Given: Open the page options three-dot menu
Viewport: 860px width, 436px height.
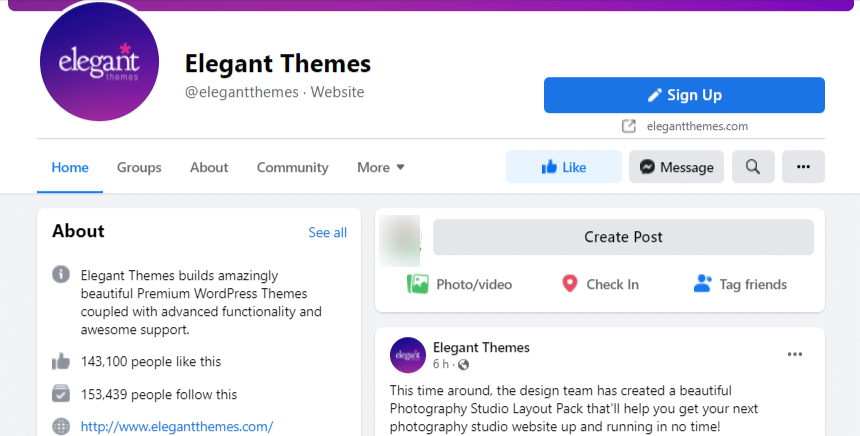Looking at the screenshot, I should pyautogui.click(x=803, y=167).
